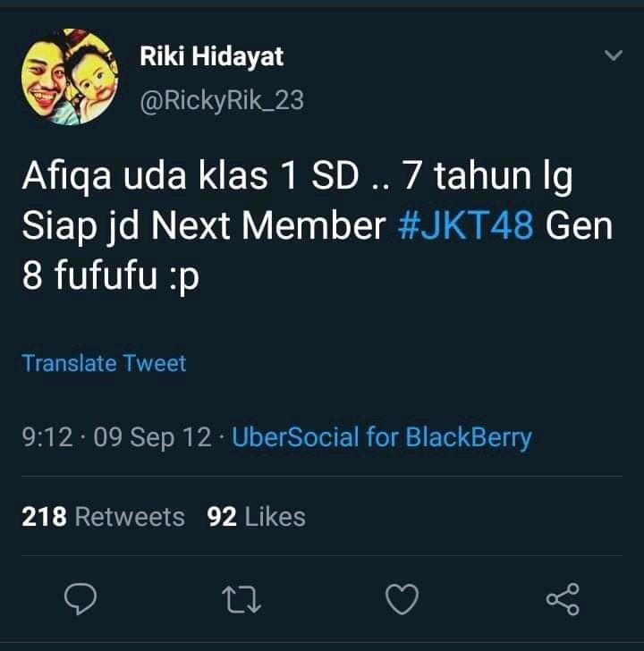Click the '8 fufufu :p' text line
644x651 pixels.
[110, 275]
